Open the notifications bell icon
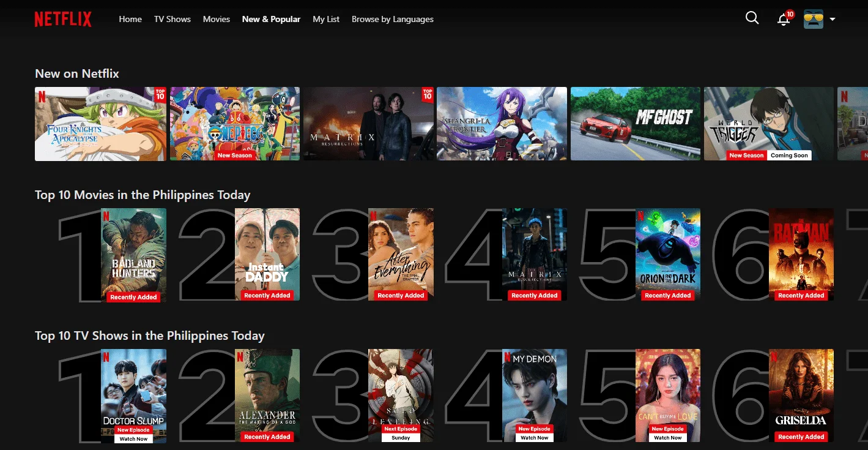Image resolution: width=868 pixels, height=450 pixels. coord(783,20)
